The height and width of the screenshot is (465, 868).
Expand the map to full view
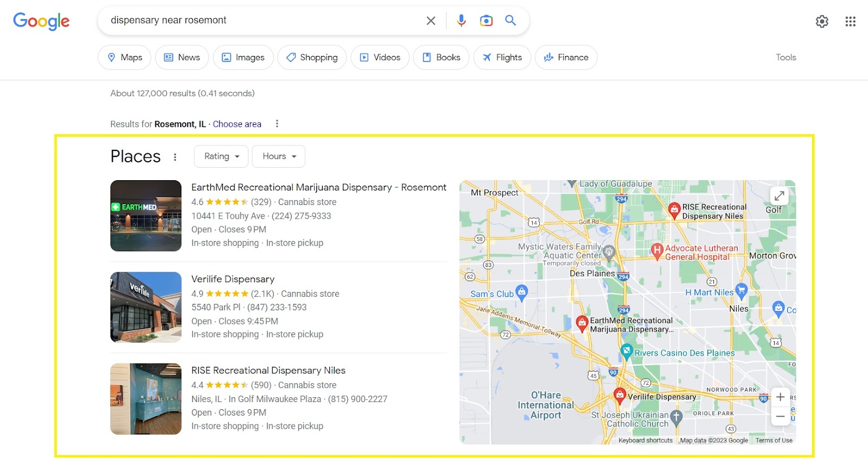tap(779, 196)
